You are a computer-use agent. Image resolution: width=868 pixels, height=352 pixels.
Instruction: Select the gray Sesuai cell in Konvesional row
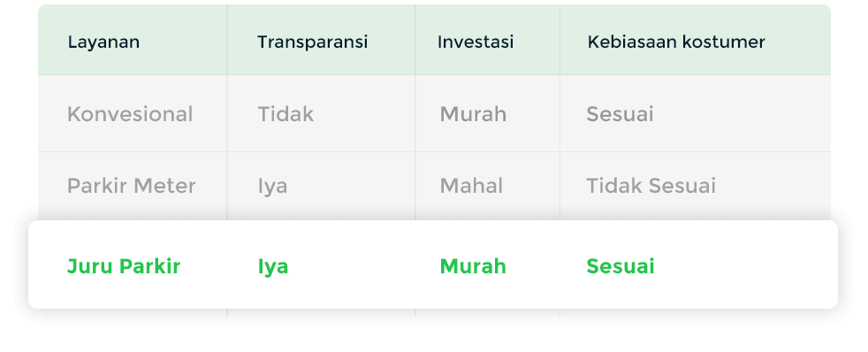(620, 115)
